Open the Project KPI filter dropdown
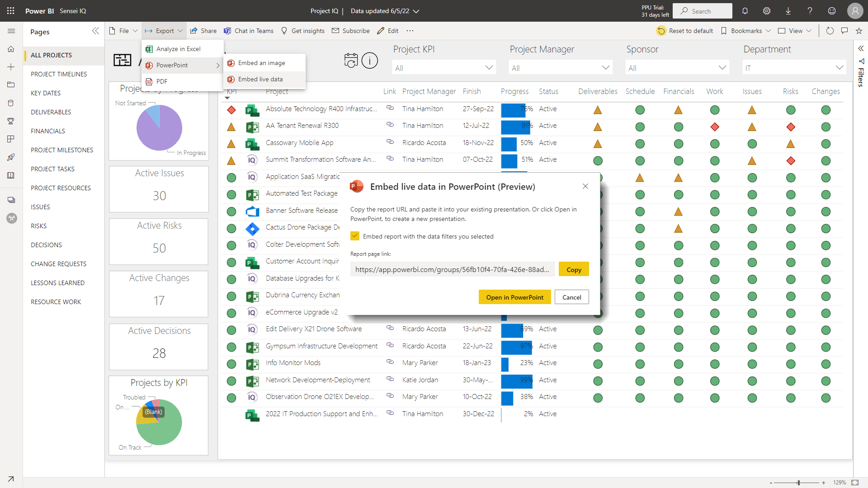 coord(444,68)
